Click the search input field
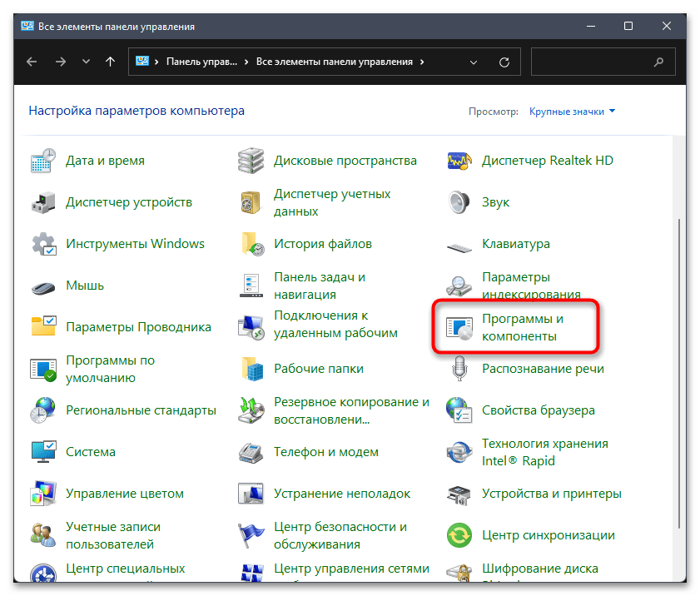This screenshot has width=700, height=596. [593, 62]
